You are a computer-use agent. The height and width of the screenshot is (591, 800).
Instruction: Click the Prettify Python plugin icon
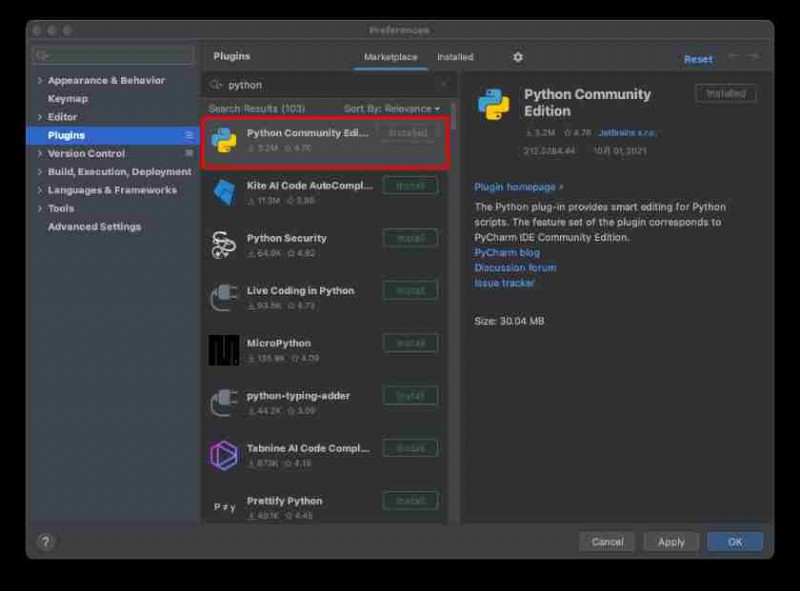click(x=224, y=507)
